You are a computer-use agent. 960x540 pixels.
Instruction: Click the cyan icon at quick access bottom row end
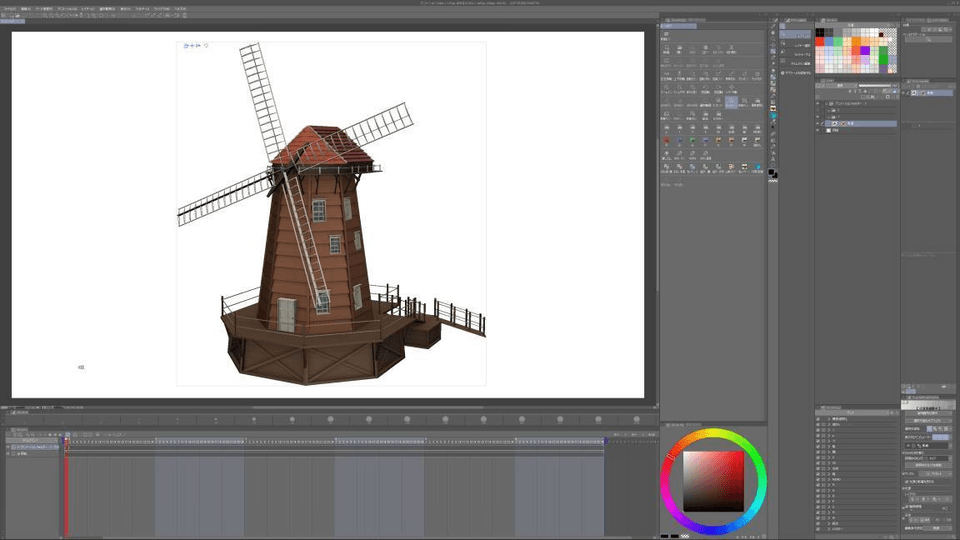(757, 167)
